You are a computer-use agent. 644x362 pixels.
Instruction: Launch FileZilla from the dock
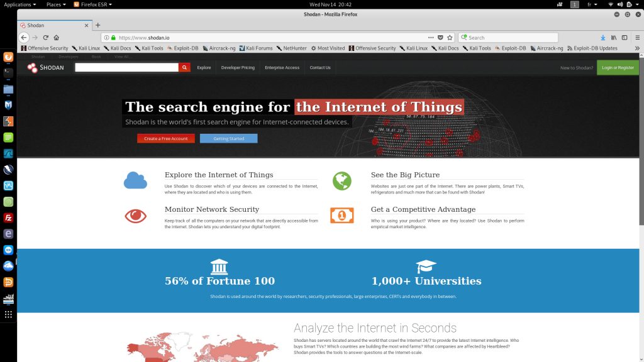click(8, 218)
